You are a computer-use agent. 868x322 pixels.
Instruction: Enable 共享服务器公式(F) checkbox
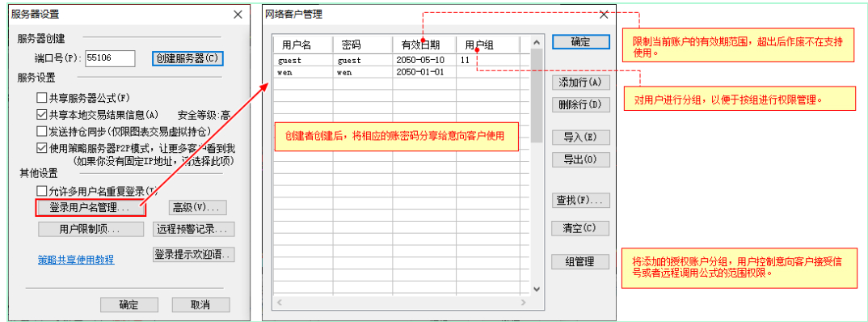click(41, 98)
